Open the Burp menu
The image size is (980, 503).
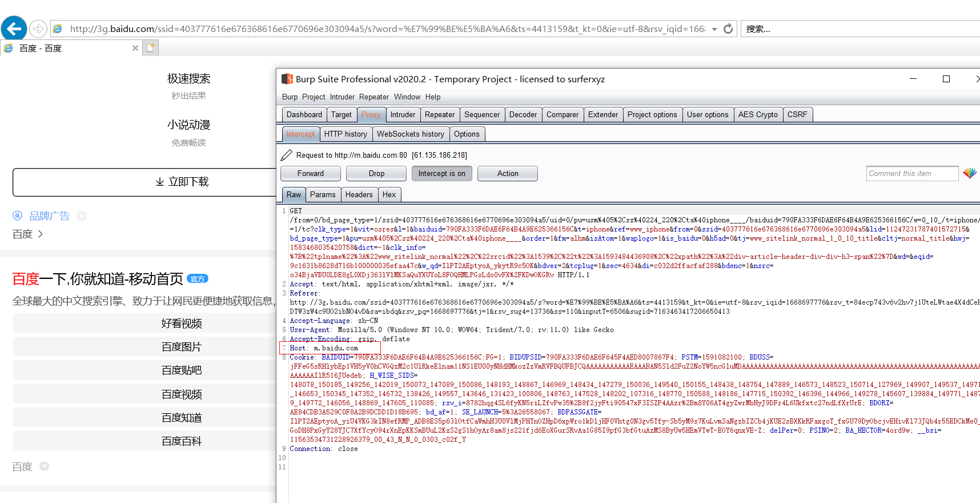(290, 97)
